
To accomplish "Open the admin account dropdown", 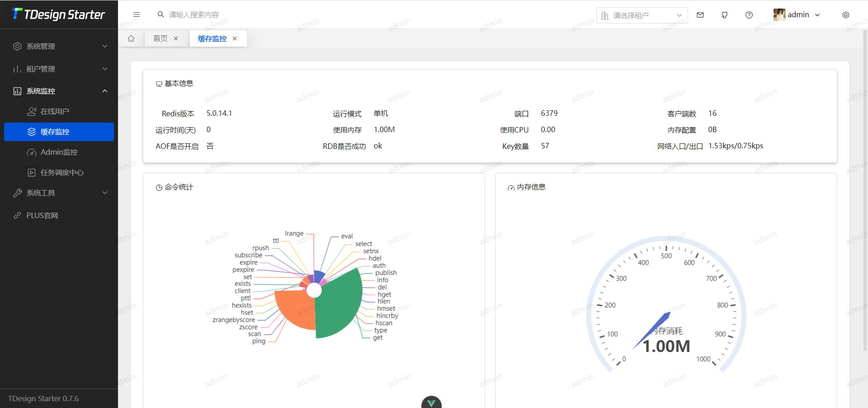I will click(798, 14).
